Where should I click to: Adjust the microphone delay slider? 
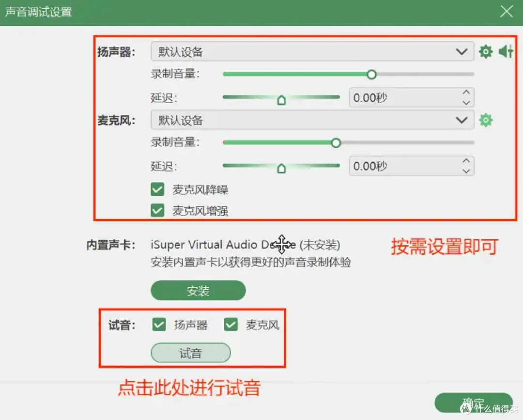coord(281,168)
